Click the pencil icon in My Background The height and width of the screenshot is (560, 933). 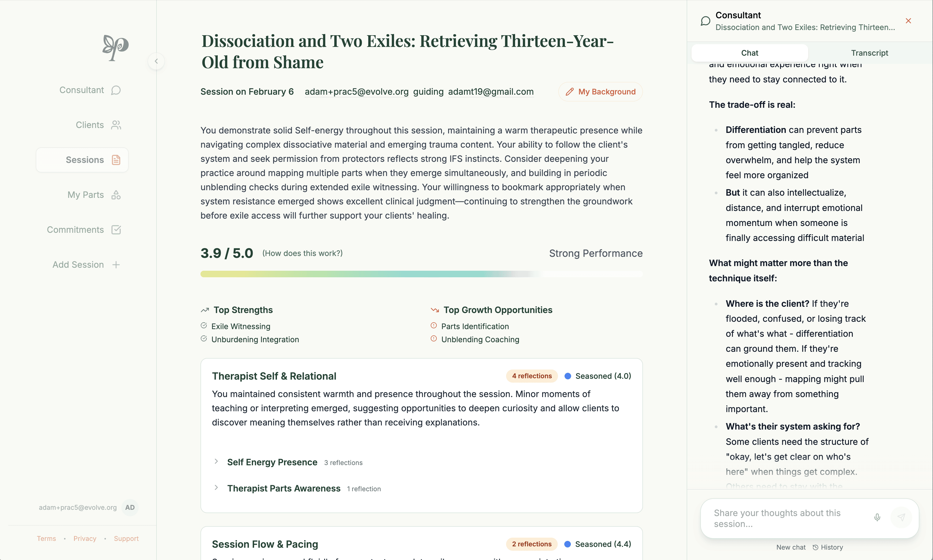click(570, 92)
